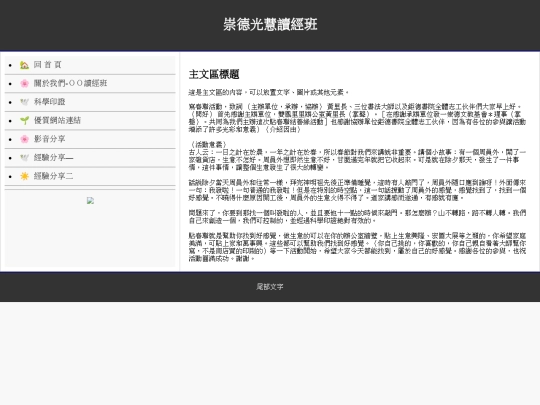Viewport: 540px width, 405px height.
Task: Click the green sprout icon beside 優質網站連結
Action: tap(24, 121)
